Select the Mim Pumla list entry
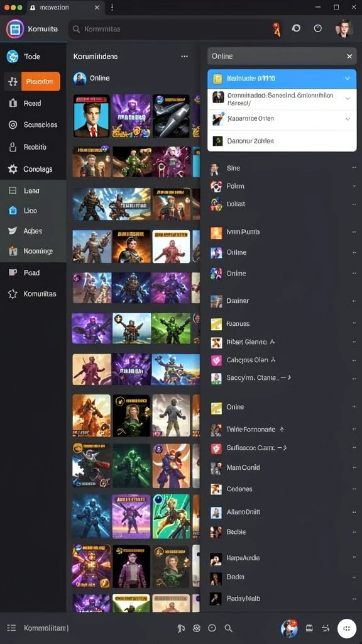The height and width of the screenshot is (644, 362). click(x=282, y=231)
